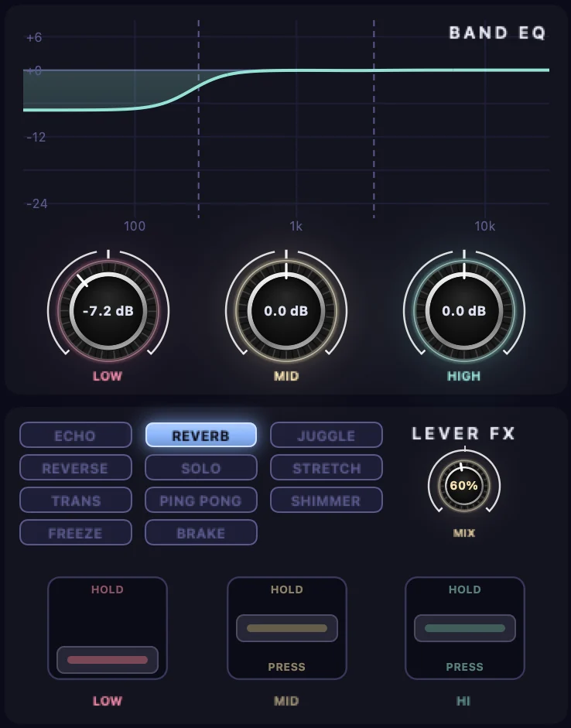571x728 pixels.
Task: Click the MID label below the lever
Action: 286,701
